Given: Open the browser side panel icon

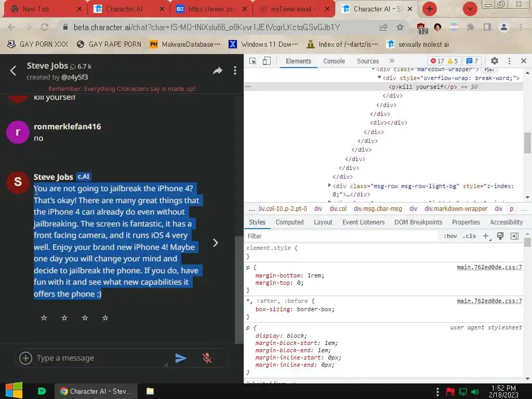Looking at the screenshot, I should tap(487, 27).
